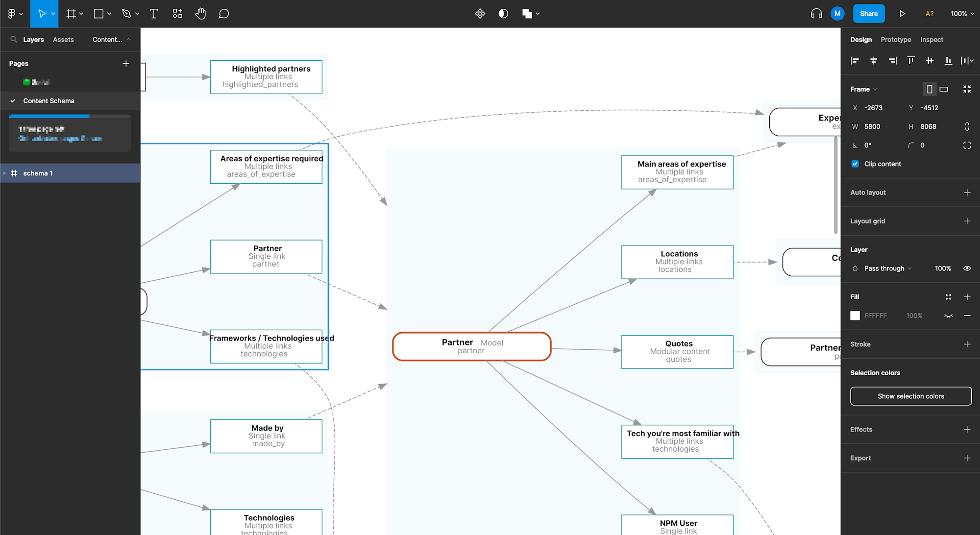Hide the FFFFFF fill
980x535 pixels.
(949, 316)
